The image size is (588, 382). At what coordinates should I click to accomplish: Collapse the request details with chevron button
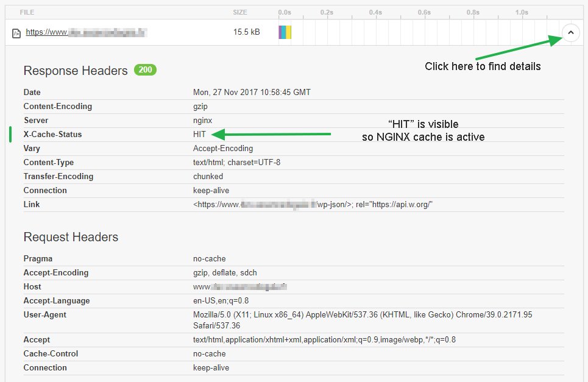pos(570,32)
